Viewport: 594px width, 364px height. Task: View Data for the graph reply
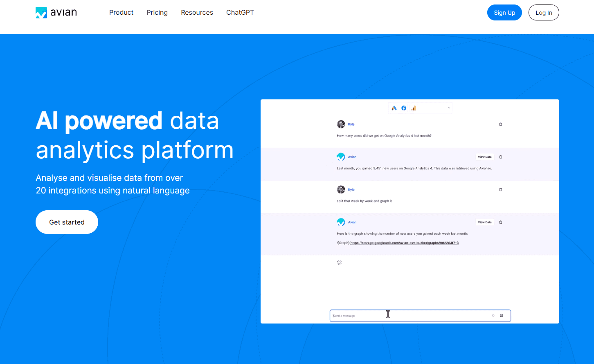pyautogui.click(x=485, y=222)
